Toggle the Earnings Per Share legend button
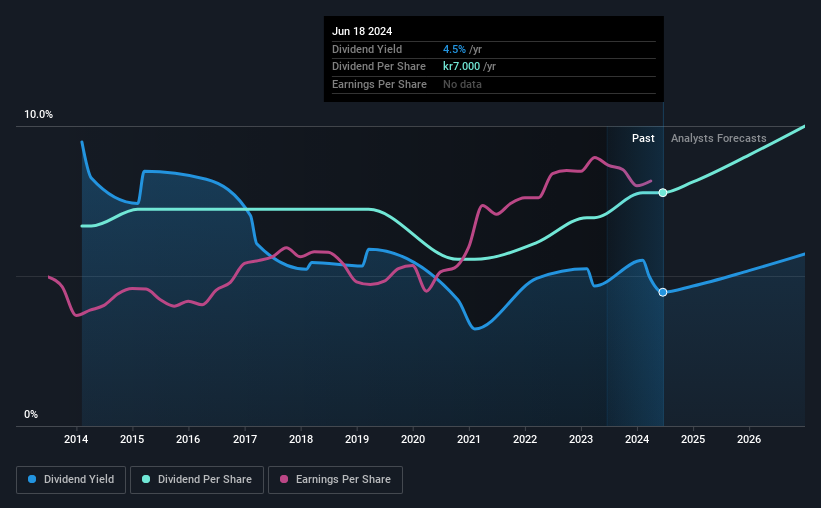This screenshot has height=508, width=821. tap(335, 480)
